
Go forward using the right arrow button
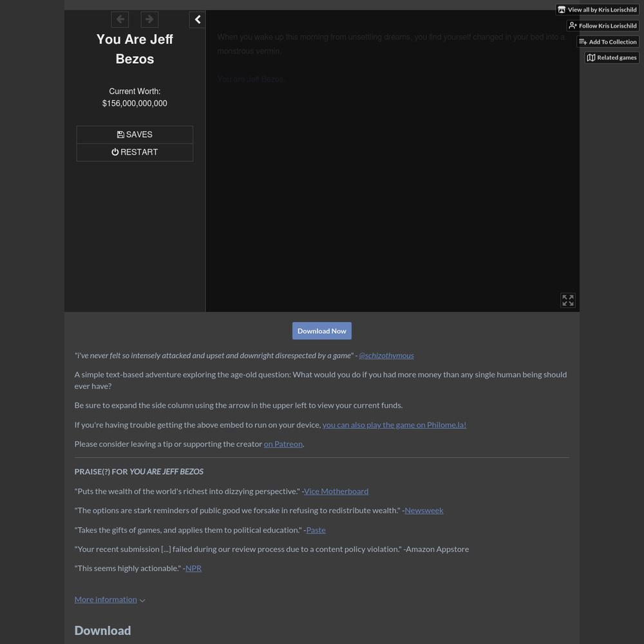click(x=149, y=19)
